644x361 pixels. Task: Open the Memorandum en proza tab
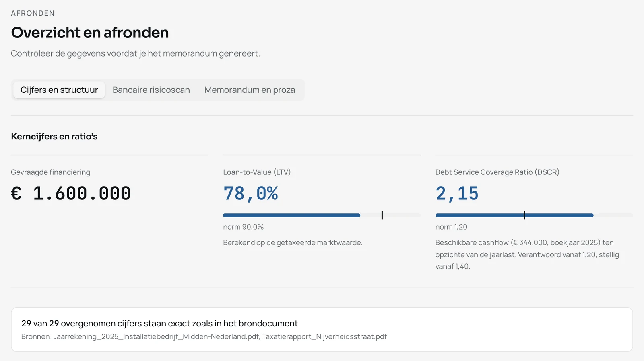[x=250, y=90]
